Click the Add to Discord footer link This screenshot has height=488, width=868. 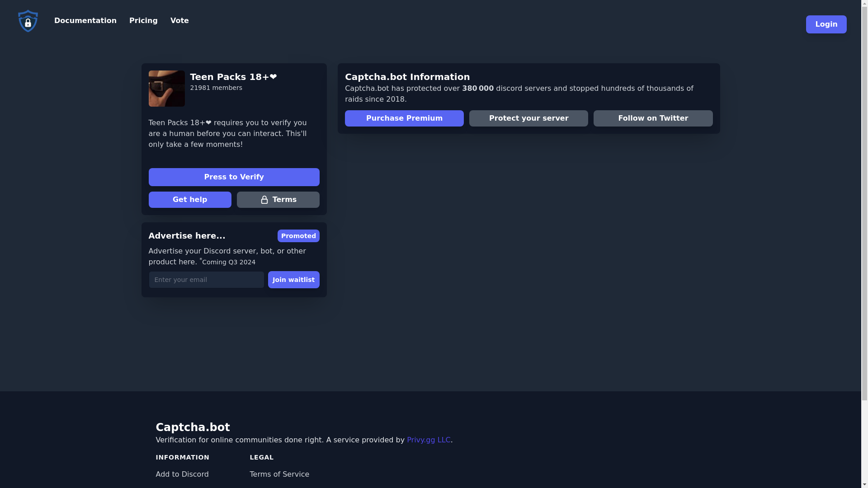pyautogui.click(x=182, y=474)
